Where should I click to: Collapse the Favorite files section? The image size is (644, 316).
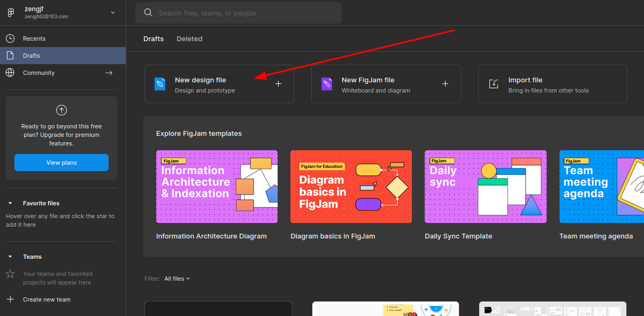click(10, 203)
